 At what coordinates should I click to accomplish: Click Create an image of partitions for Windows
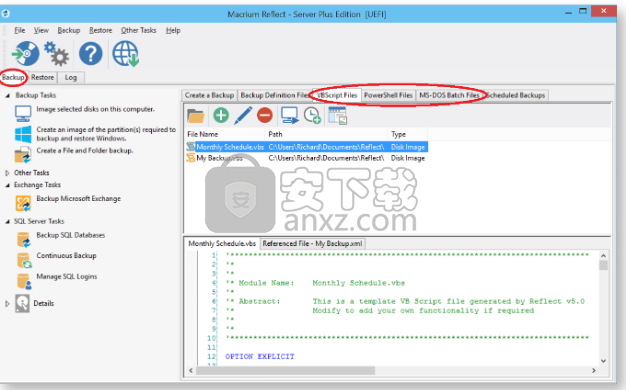106,134
